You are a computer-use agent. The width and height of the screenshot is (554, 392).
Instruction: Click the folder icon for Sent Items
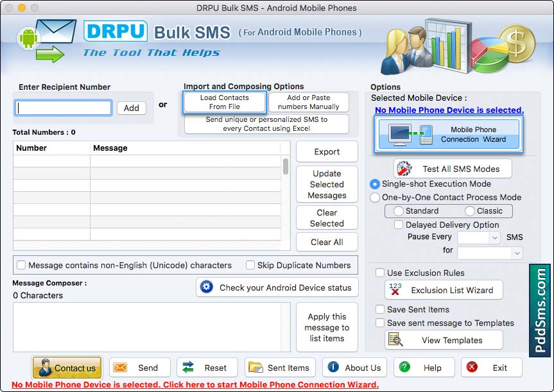(255, 367)
